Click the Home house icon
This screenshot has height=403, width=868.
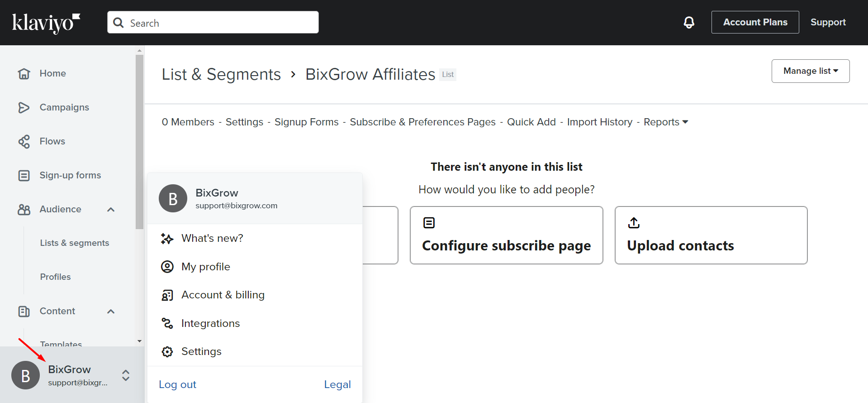(24, 73)
